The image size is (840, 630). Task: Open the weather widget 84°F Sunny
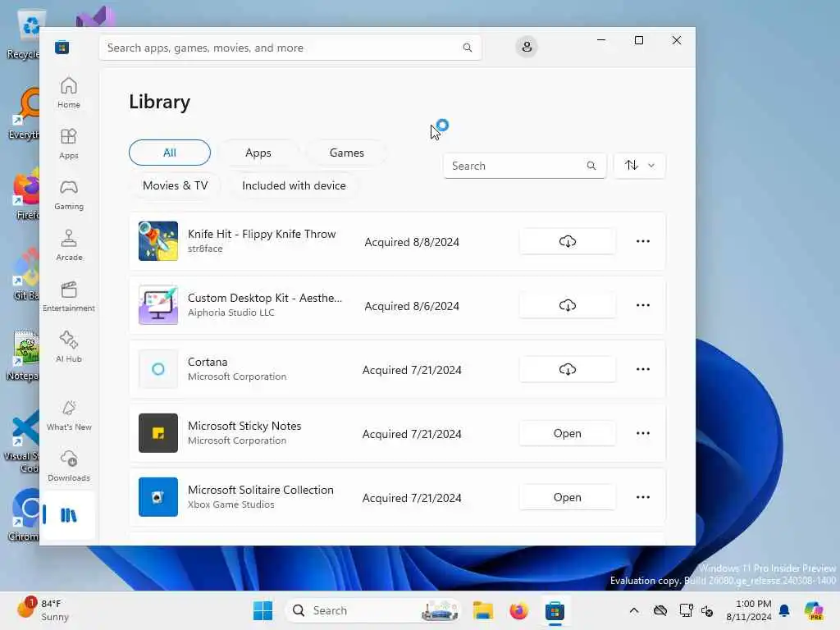click(x=43, y=610)
